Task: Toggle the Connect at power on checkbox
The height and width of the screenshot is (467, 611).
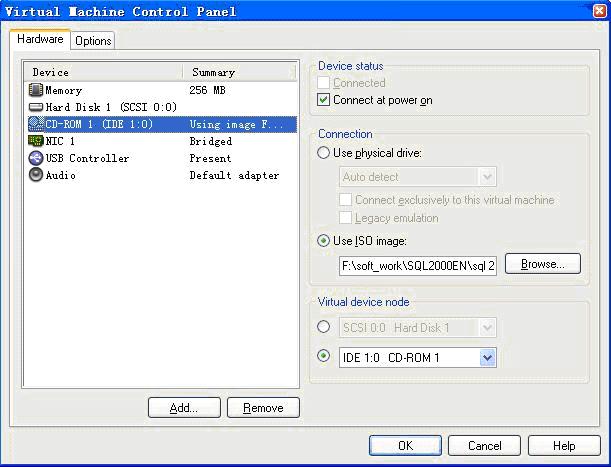Action: (323, 100)
